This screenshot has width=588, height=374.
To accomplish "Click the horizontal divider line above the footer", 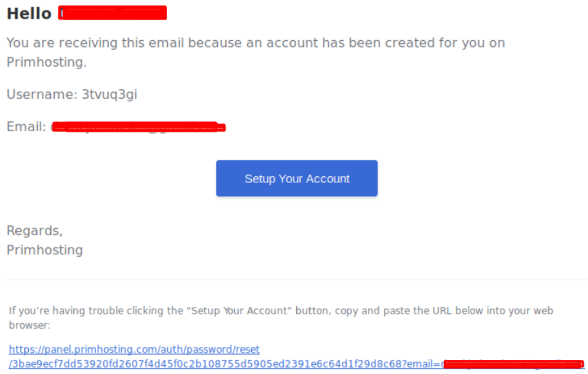I will (x=297, y=280).
